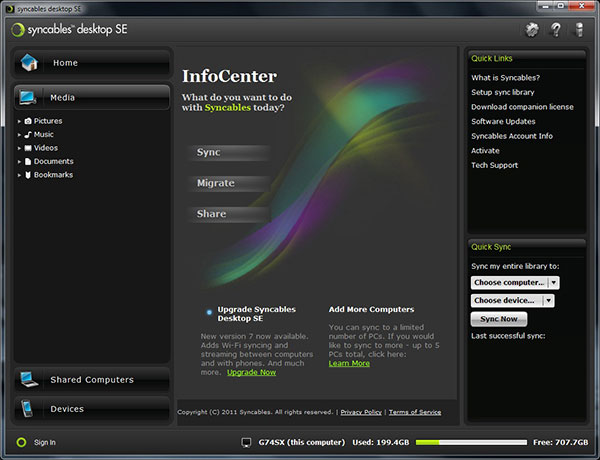600x460 pixels.
Task: Open the Devices section
Action: pyautogui.click(x=92, y=409)
